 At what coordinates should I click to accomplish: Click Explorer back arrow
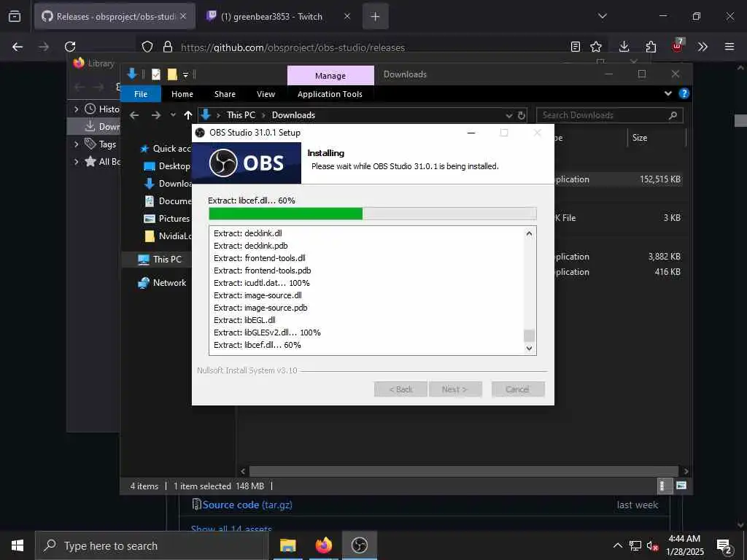click(134, 115)
